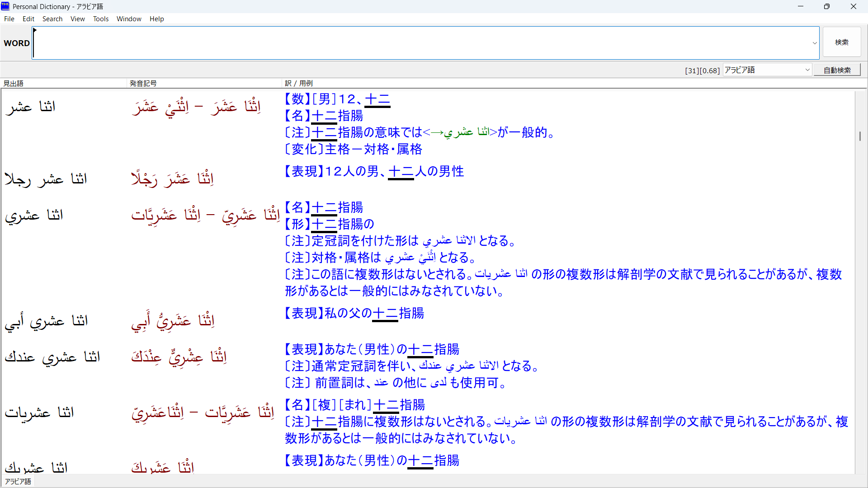Open the Help menu
Image resolution: width=868 pixels, height=488 pixels.
coord(157,19)
